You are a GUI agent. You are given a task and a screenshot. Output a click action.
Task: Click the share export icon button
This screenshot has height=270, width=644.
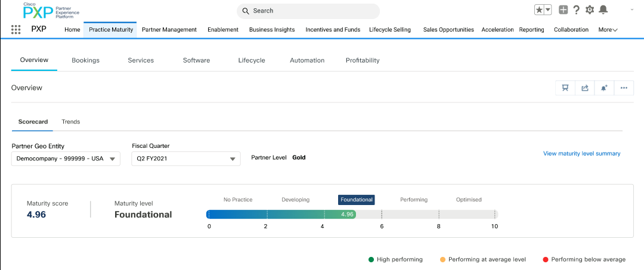[x=584, y=88]
